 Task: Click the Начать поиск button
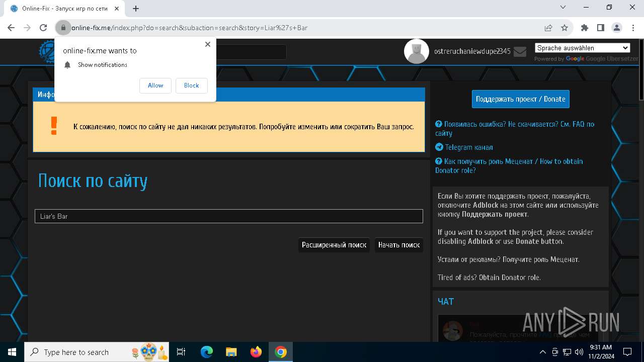pyautogui.click(x=399, y=245)
